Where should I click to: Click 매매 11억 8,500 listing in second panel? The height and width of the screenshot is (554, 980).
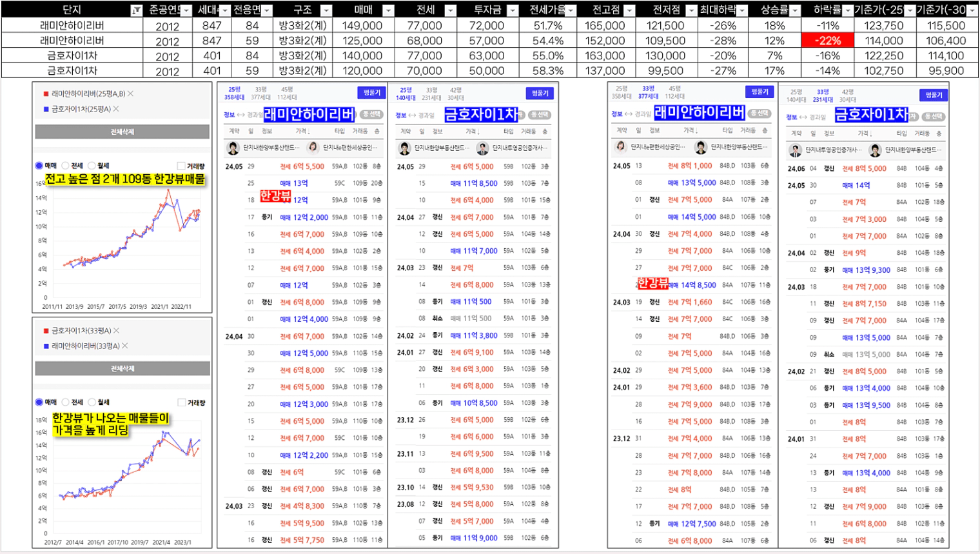[474, 183]
